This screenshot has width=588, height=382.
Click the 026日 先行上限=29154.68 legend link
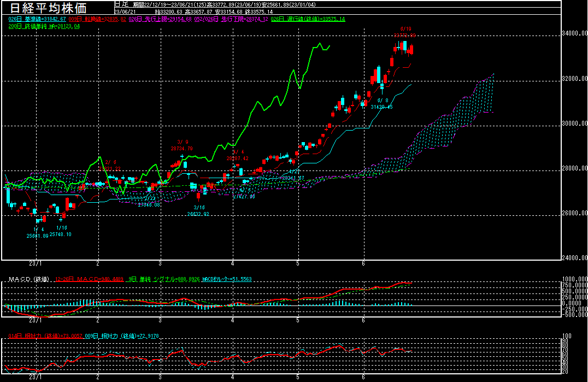160,19
